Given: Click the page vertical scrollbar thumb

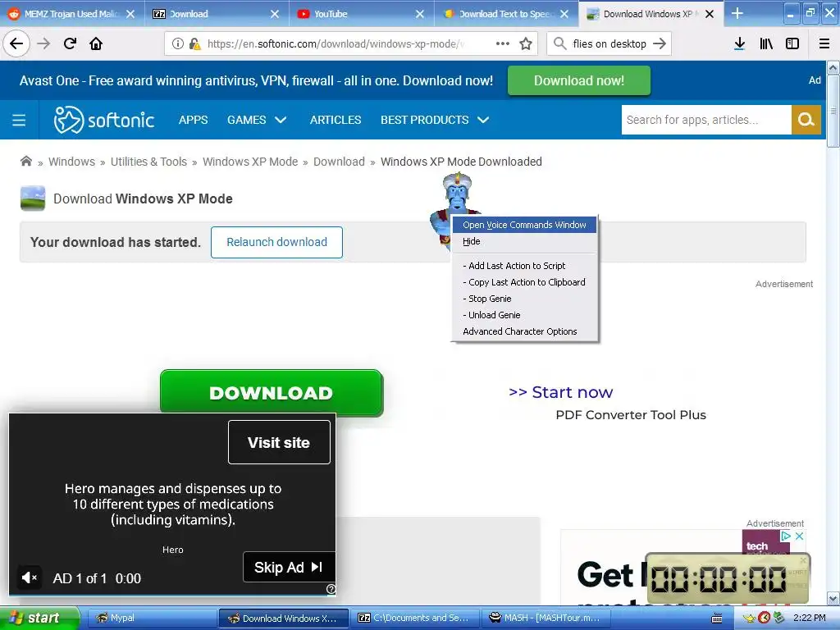Looking at the screenshot, I should click(833, 111).
